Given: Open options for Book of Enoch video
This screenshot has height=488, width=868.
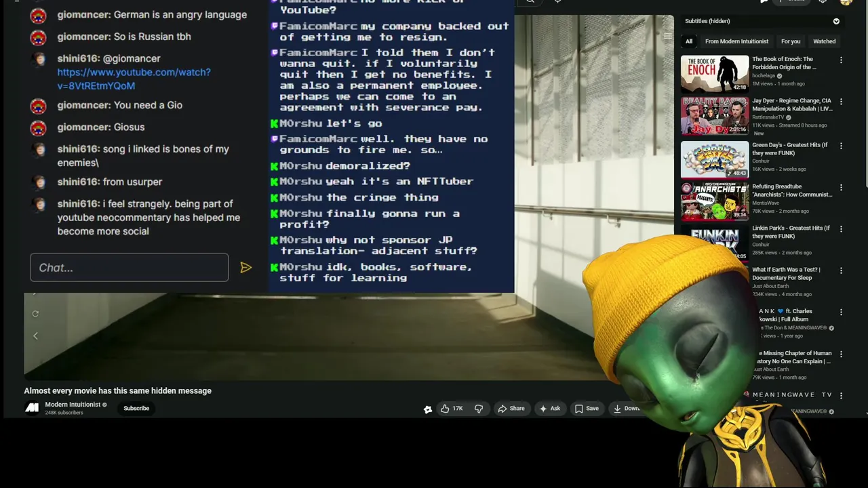Looking at the screenshot, I should tap(841, 60).
